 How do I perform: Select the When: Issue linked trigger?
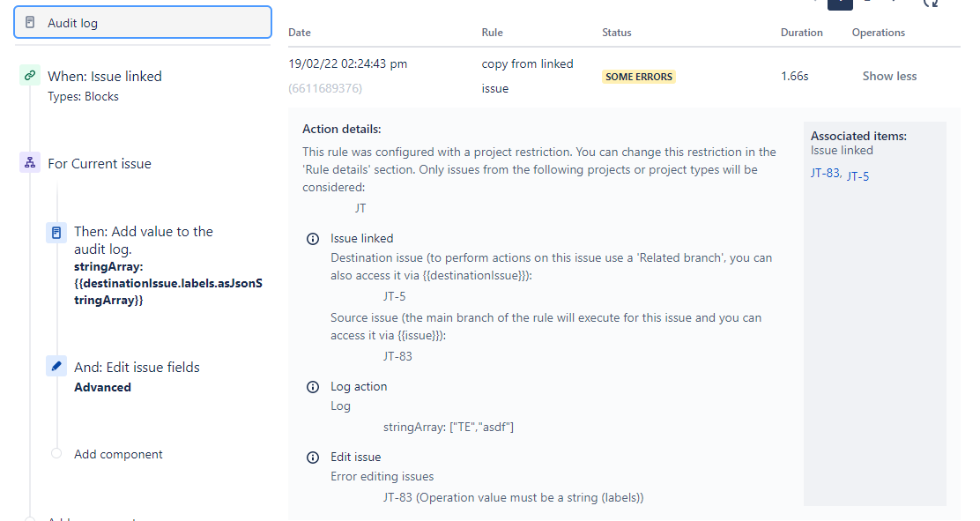click(104, 77)
